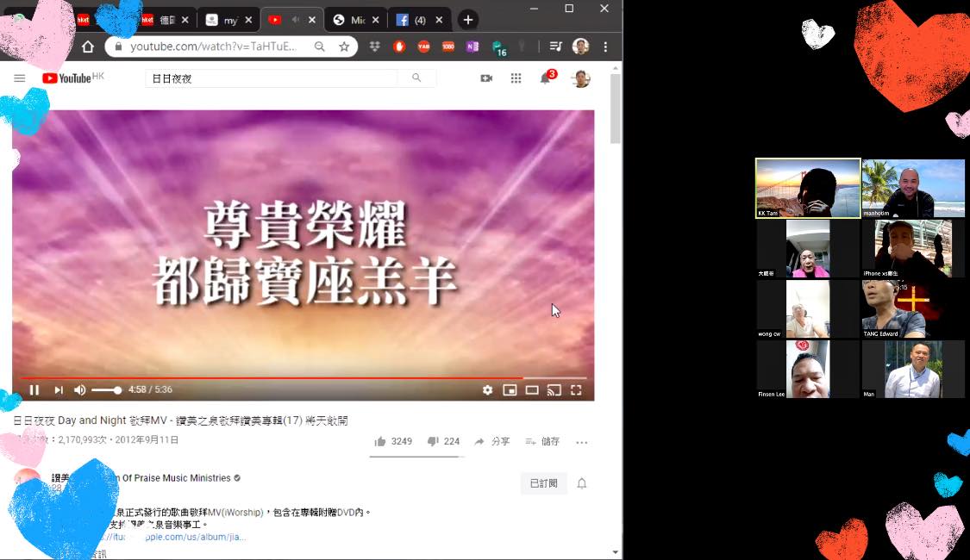The image size is (970, 560).
Task: Open the Chrome profile avatar
Action: (x=581, y=47)
